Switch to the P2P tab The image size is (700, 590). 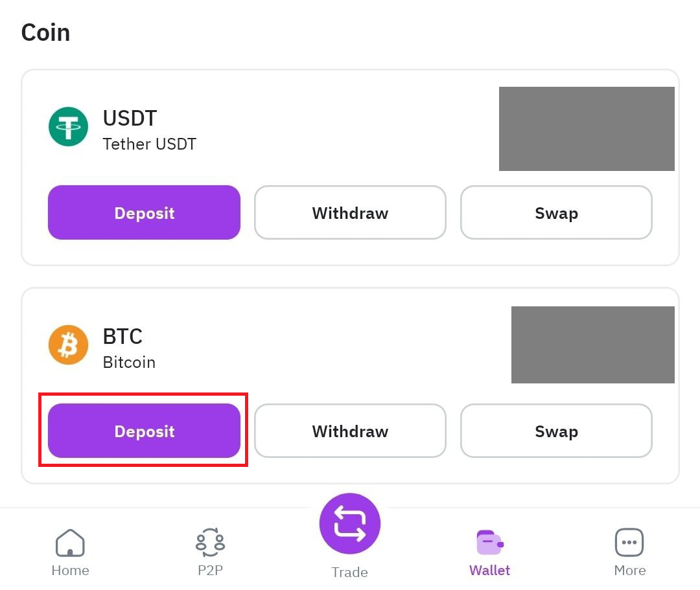209,571
